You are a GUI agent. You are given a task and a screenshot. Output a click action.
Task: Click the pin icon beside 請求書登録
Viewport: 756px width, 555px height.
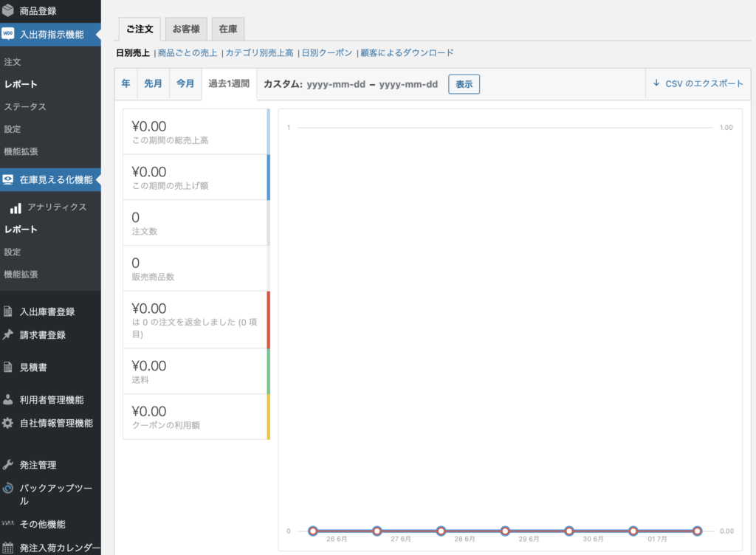coord(8,334)
